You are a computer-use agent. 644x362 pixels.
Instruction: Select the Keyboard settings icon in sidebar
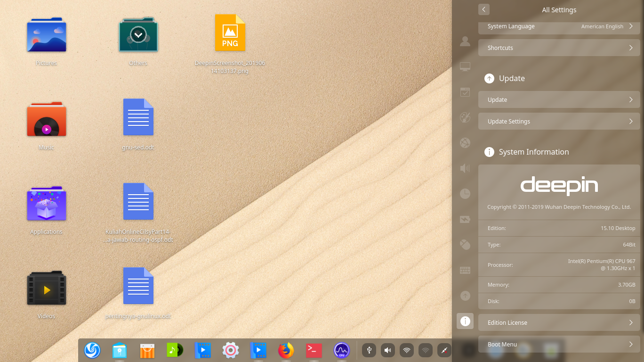pos(465,270)
